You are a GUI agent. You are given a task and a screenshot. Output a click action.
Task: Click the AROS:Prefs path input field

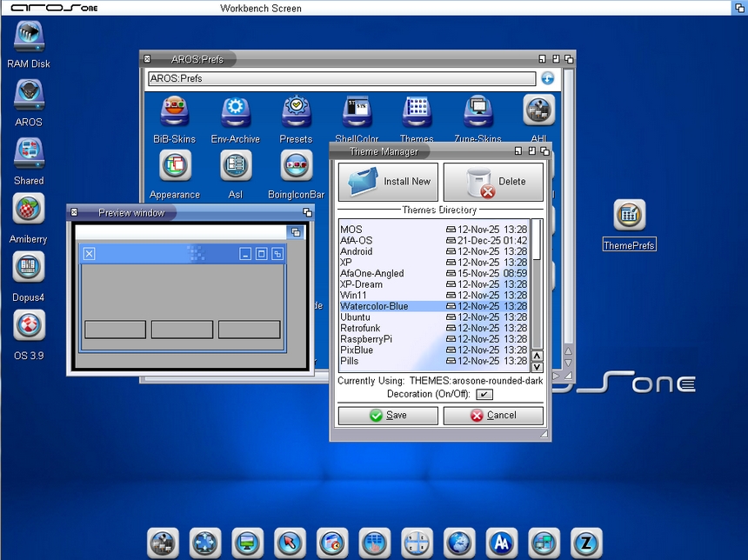341,78
